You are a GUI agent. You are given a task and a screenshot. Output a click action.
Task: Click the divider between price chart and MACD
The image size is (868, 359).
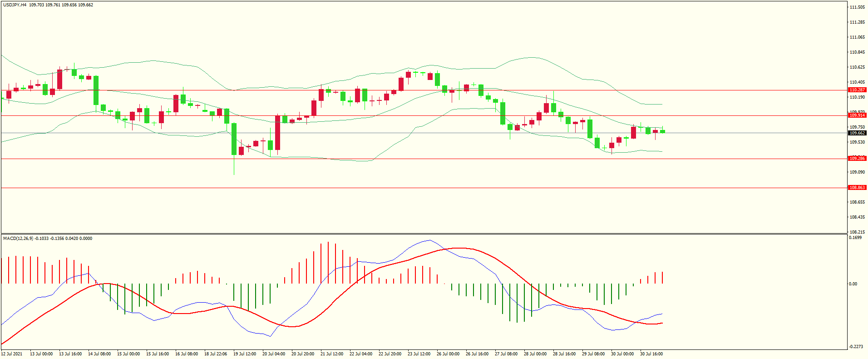click(424, 234)
